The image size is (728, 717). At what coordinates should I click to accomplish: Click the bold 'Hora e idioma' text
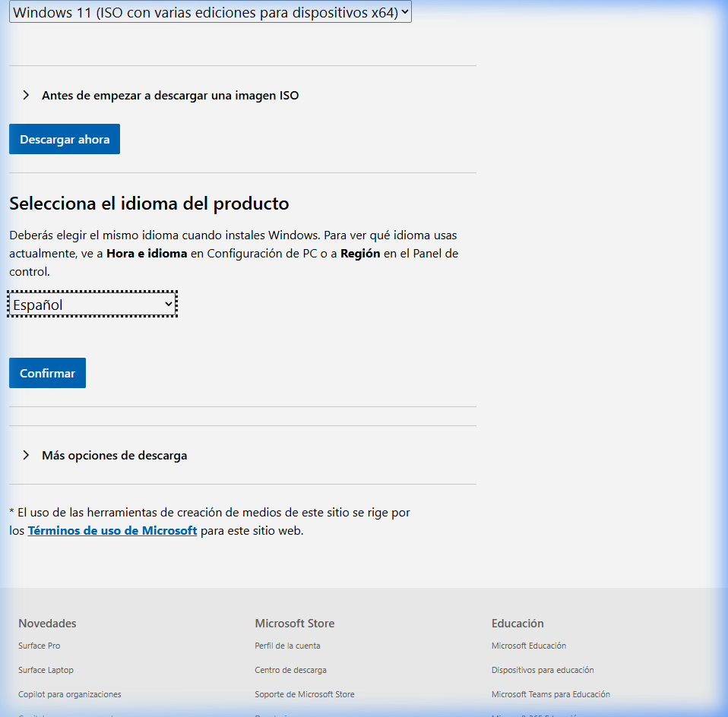[147, 254]
